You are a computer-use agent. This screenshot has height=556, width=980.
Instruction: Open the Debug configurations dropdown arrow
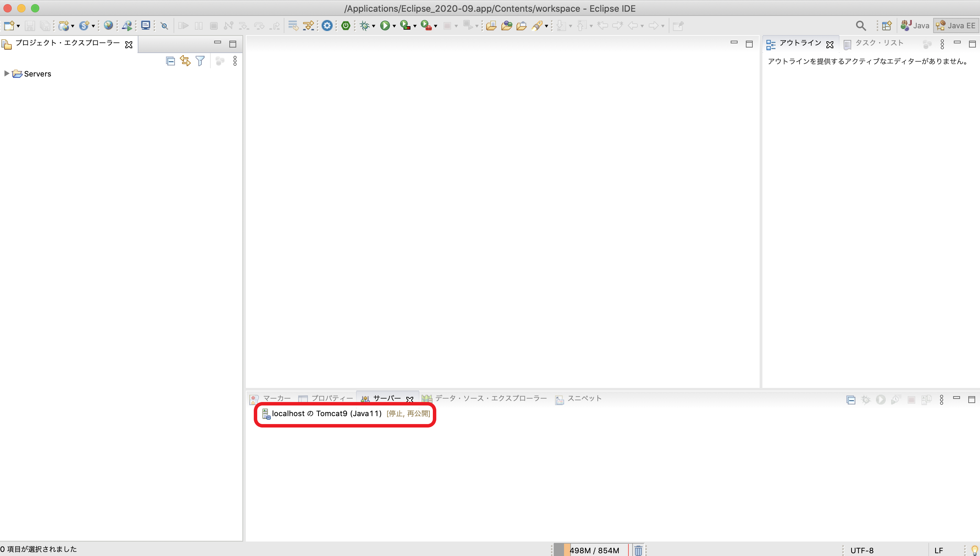click(x=374, y=26)
